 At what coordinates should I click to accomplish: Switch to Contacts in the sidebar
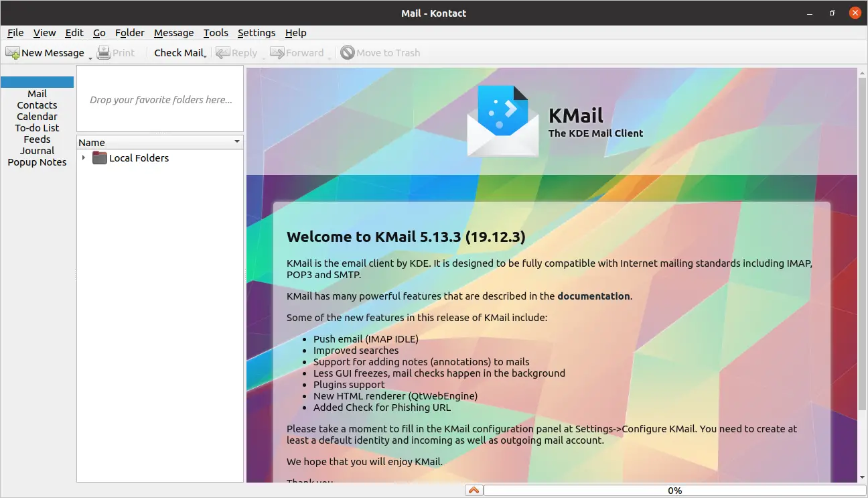(x=37, y=105)
